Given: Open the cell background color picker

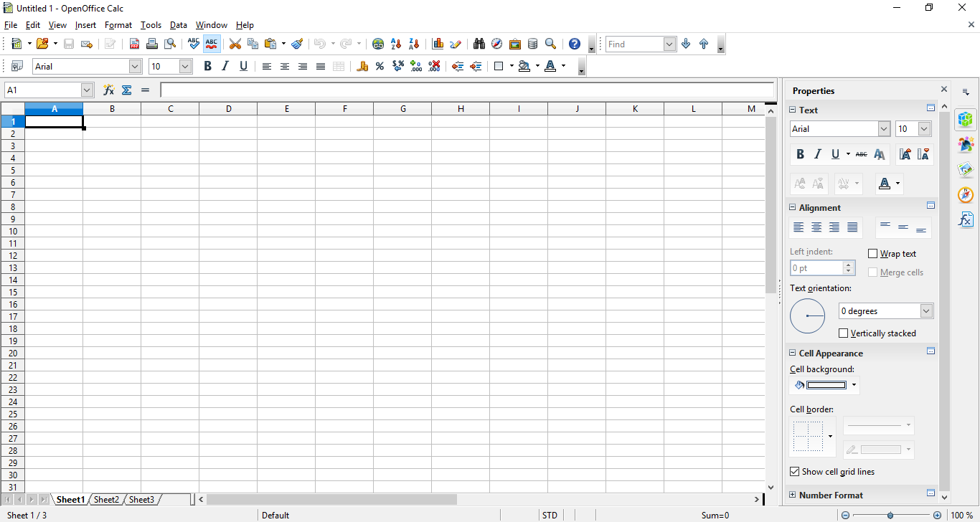Looking at the screenshot, I should click(x=854, y=385).
